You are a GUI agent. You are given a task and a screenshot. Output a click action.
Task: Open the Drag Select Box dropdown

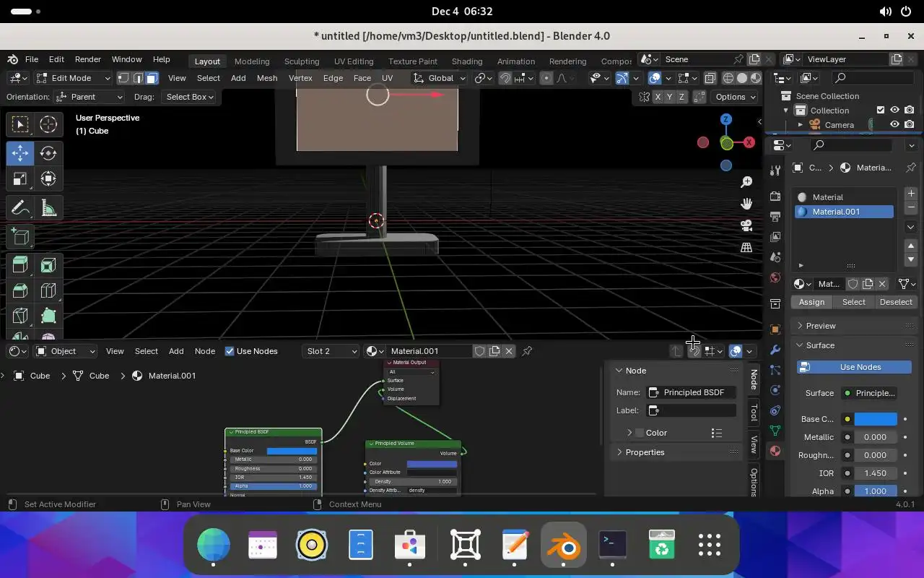pos(189,97)
